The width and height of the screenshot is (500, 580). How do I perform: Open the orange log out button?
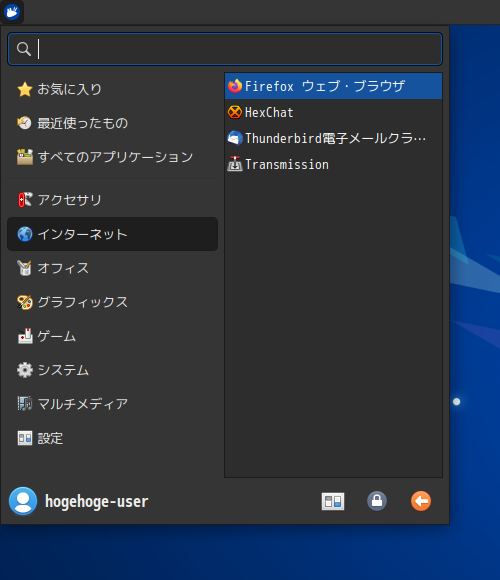(x=421, y=501)
